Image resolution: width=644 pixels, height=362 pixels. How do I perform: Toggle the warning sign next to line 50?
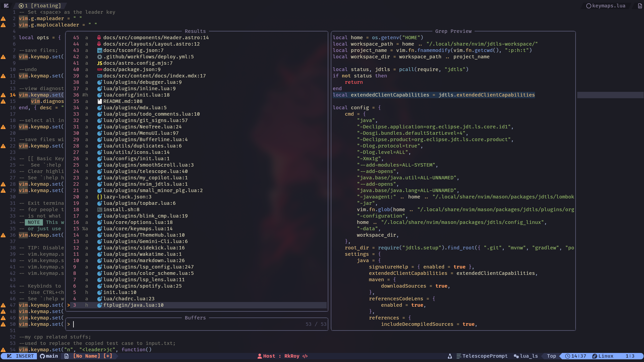click(x=3, y=324)
